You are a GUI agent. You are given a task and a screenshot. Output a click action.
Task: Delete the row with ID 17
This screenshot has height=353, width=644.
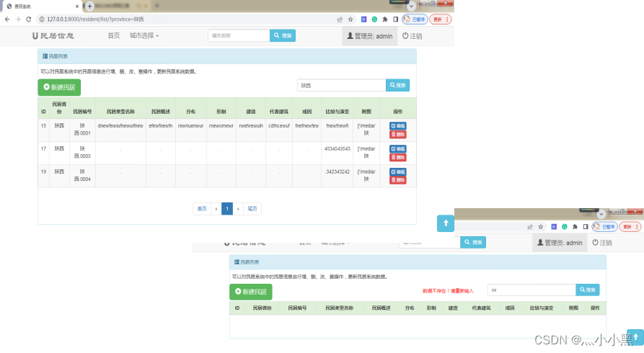click(398, 158)
